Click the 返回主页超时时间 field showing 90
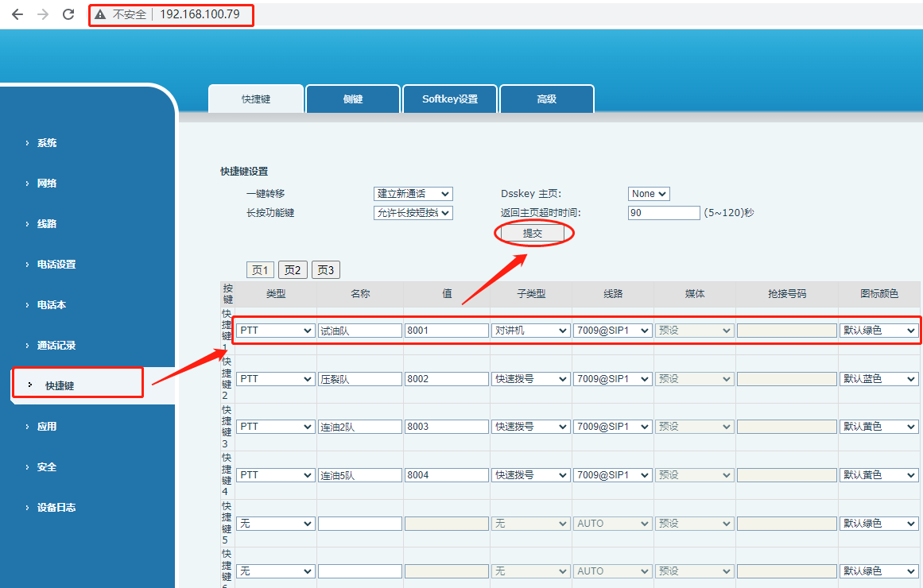Viewport: 923px width, 588px height. (x=663, y=213)
